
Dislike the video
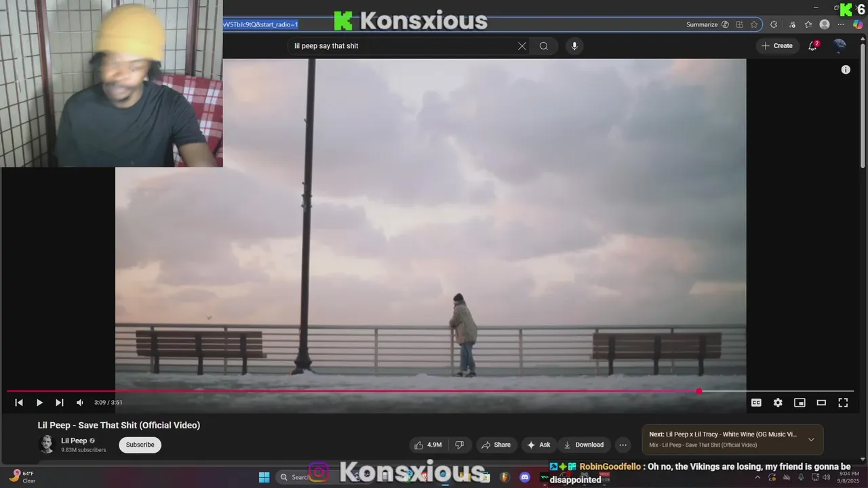click(x=459, y=445)
